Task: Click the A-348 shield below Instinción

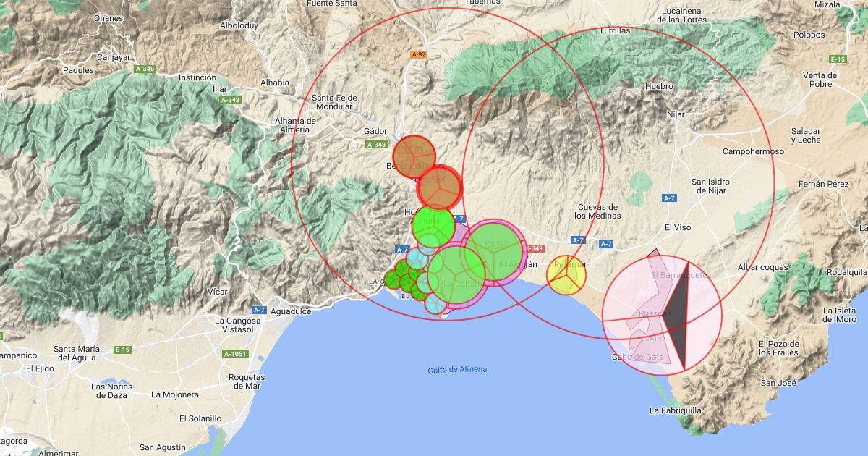Action: (230, 100)
